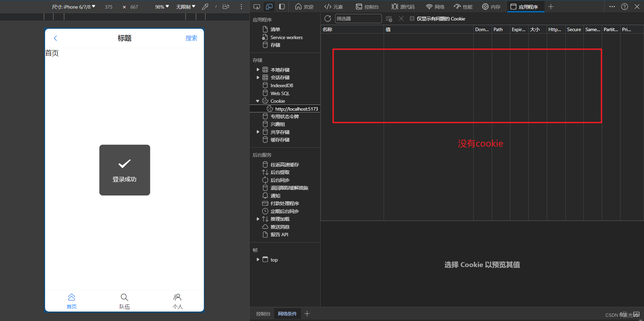Click the inspect element picker icon

coord(257,7)
